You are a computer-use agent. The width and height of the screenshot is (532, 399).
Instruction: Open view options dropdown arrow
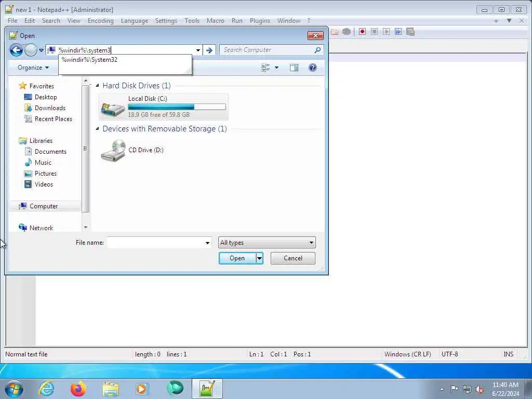[x=276, y=68]
